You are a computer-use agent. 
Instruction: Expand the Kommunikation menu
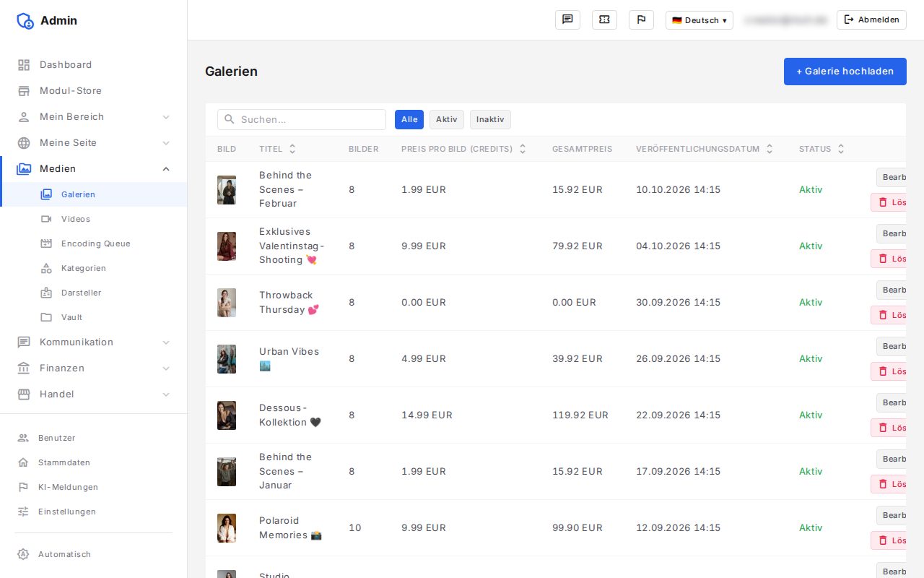[94, 342]
